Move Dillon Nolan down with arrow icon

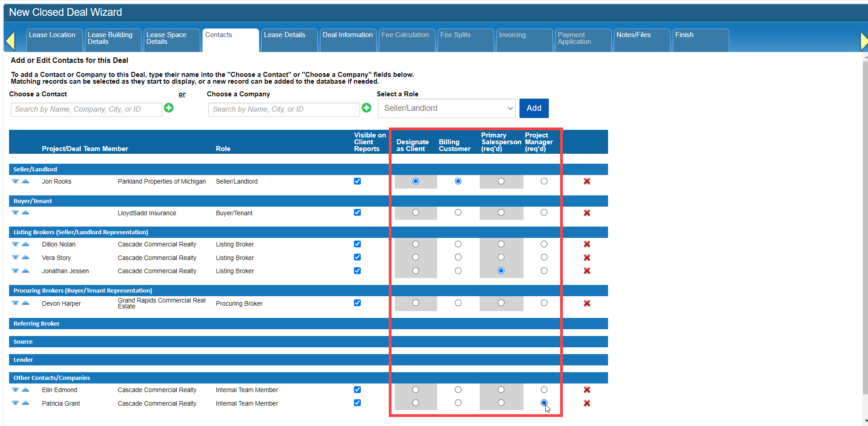pos(15,244)
